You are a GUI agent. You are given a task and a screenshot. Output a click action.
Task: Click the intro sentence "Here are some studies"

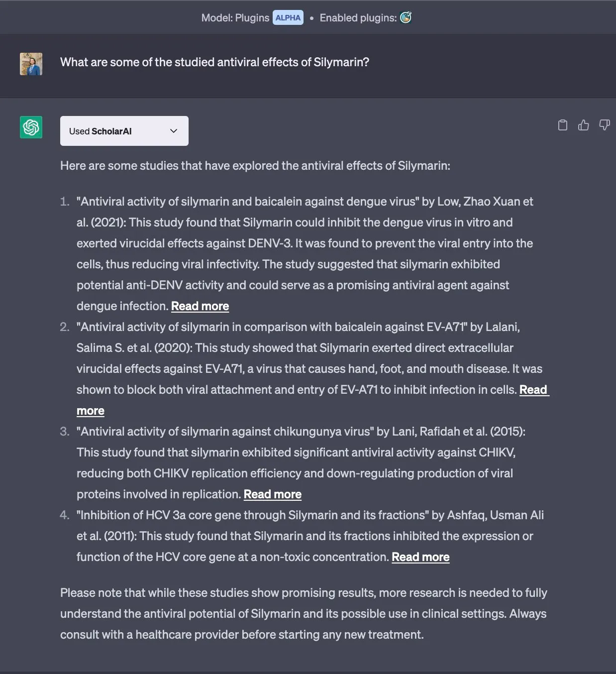click(x=255, y=166)
